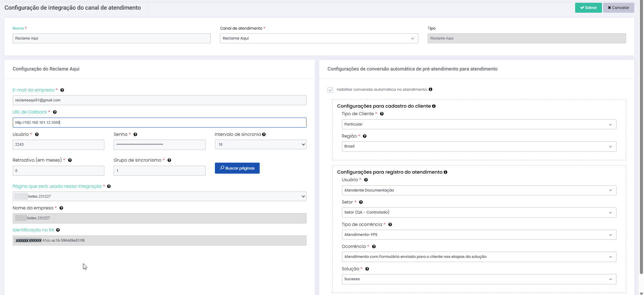Click info icon next to Configurações para cadastro do cliente
The width and height of the screenshot is (644, 295).
coord(434,106)
